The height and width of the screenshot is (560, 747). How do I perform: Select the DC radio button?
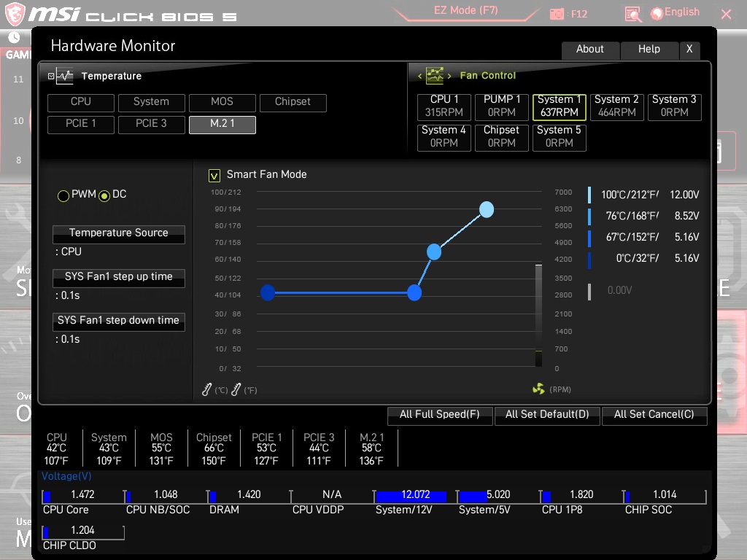(x=104, y=195)
